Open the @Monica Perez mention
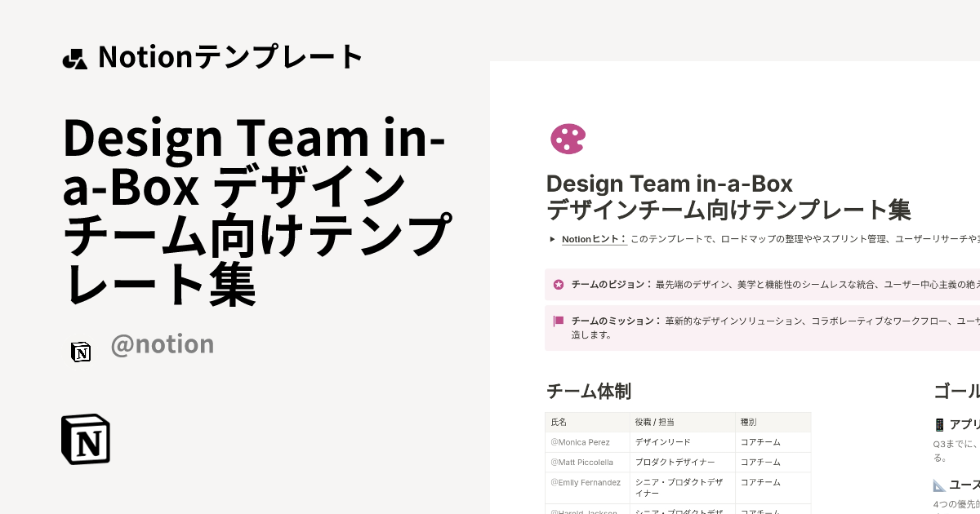Image resolution: width=980 pixels, height=514 pixels. pos(581,441)
